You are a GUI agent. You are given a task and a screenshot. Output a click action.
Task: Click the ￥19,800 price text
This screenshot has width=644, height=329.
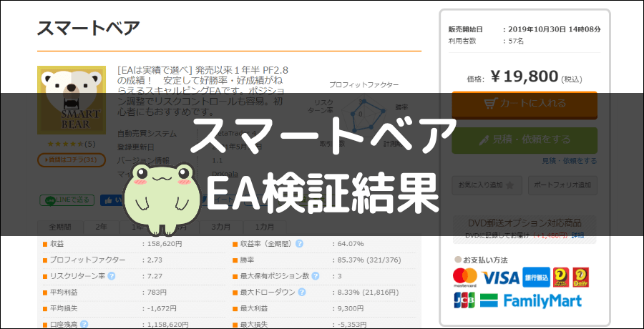[x=524, y=77]
